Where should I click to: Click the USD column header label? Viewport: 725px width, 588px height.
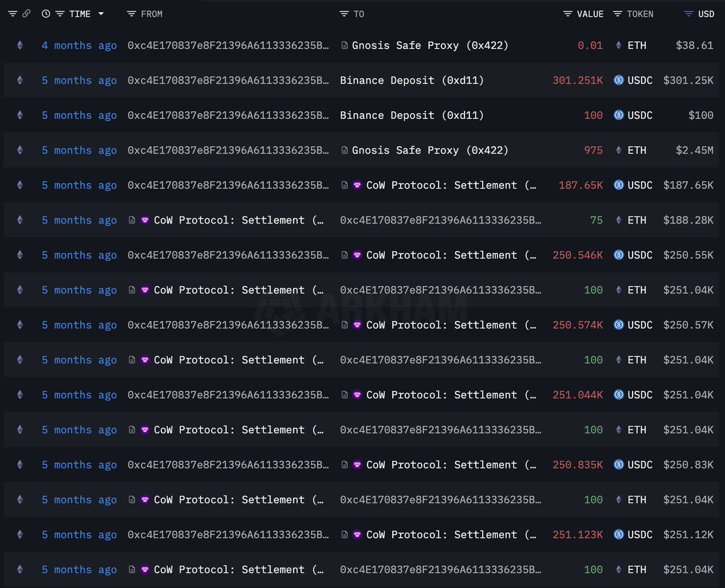[x=706, y=14]
